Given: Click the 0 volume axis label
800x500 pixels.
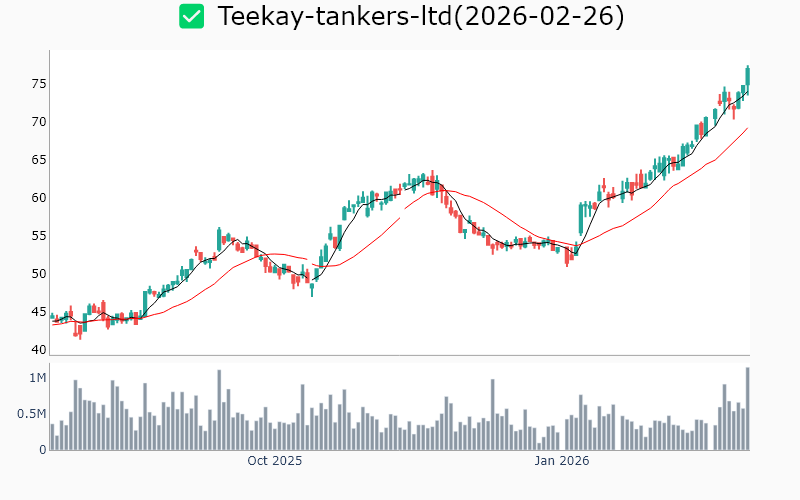Looking at the screenshot, I should [x=42, y=450].
